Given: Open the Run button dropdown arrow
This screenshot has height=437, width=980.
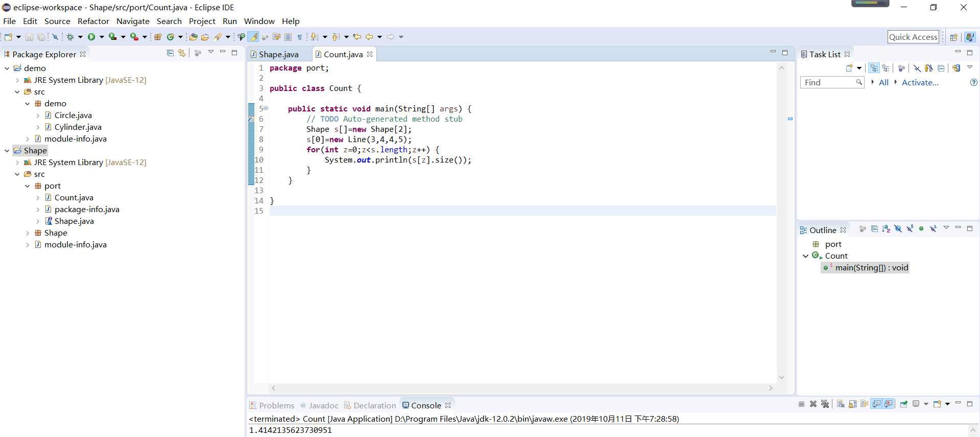Looking at the screenshot, I should (102, 37).
